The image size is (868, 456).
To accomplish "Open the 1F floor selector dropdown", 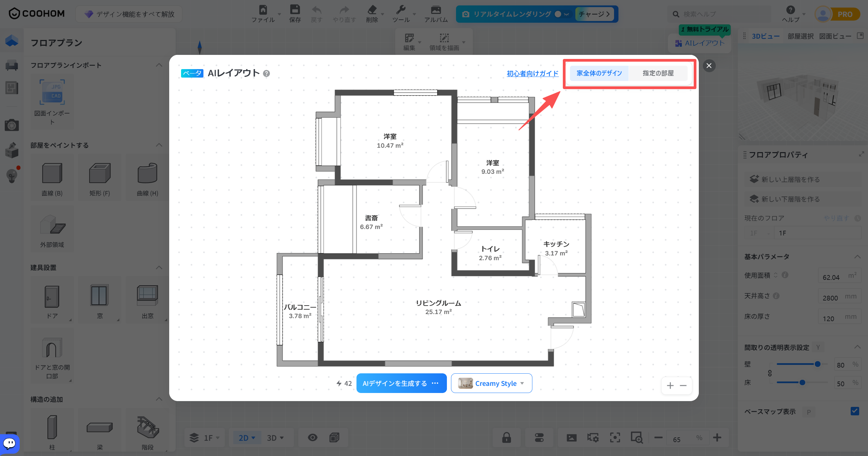I will pos(205,438).
